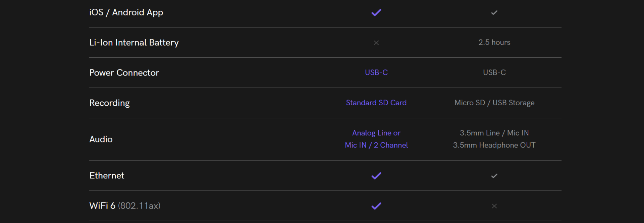Select the gray USB-C text
Image resolution: width=644 pixels, height=223 pixels.
pos(494,72)
